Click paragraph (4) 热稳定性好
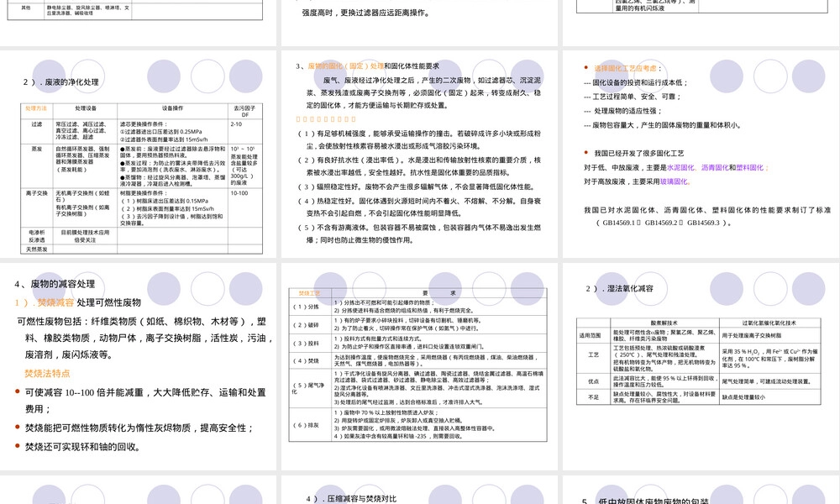 (419, 207)
